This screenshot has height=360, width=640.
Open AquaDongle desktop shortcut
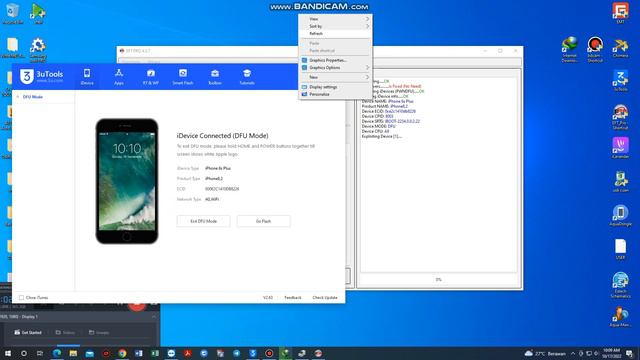coord(620,216)
